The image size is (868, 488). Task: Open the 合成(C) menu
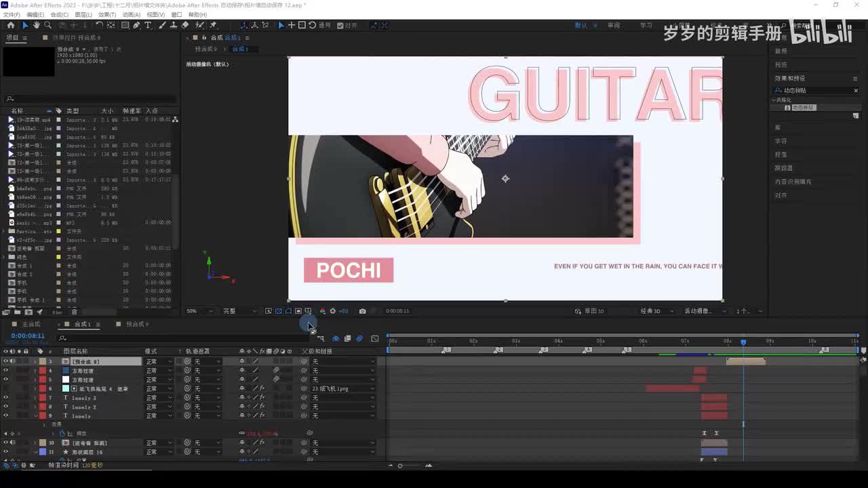point(60,14)
